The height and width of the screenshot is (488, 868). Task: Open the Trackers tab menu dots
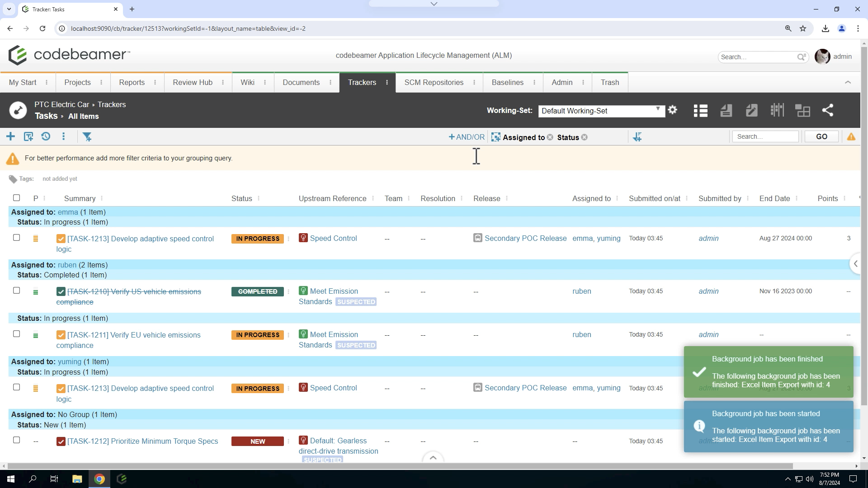click(387, 82)
